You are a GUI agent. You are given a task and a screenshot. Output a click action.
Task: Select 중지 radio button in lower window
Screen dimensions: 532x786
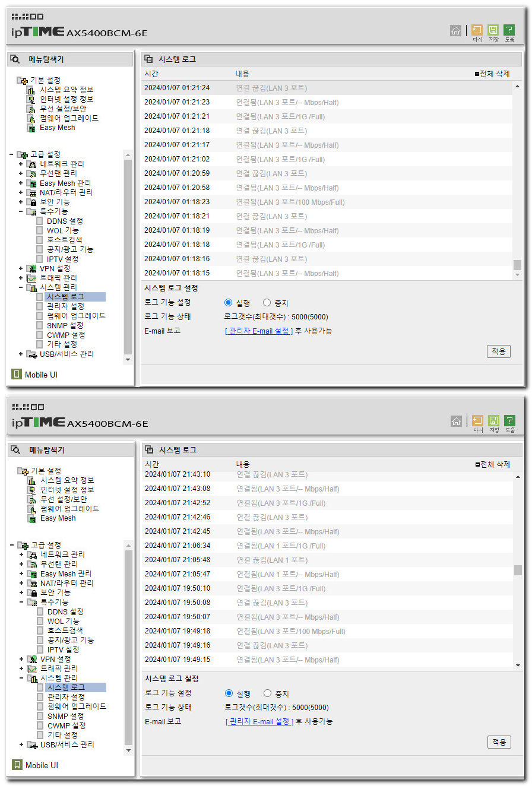coord(267,693)
